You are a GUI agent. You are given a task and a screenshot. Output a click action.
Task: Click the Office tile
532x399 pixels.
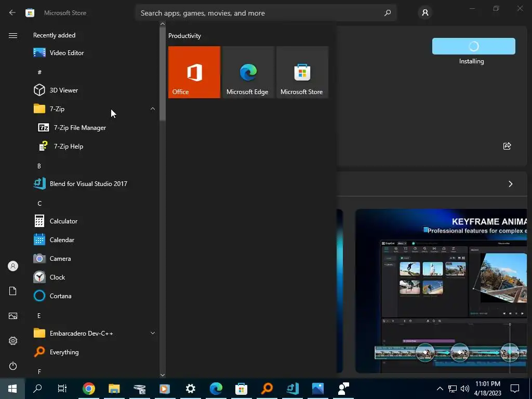(194, 72)
